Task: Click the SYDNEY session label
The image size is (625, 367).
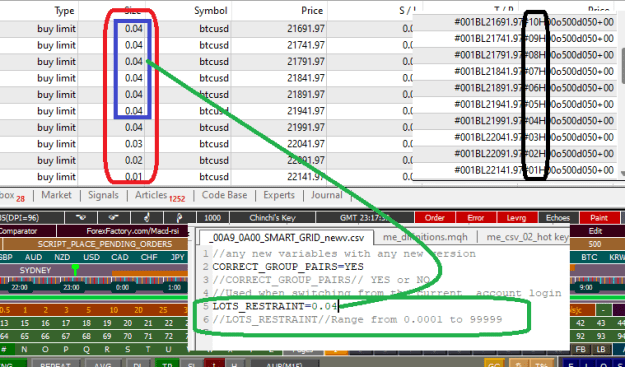Action: click(35, 270)
